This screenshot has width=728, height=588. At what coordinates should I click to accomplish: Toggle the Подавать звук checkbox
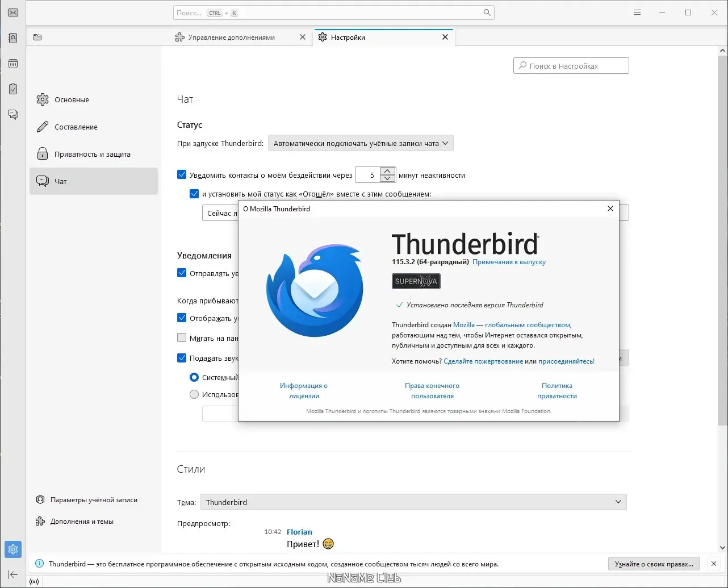182,358
